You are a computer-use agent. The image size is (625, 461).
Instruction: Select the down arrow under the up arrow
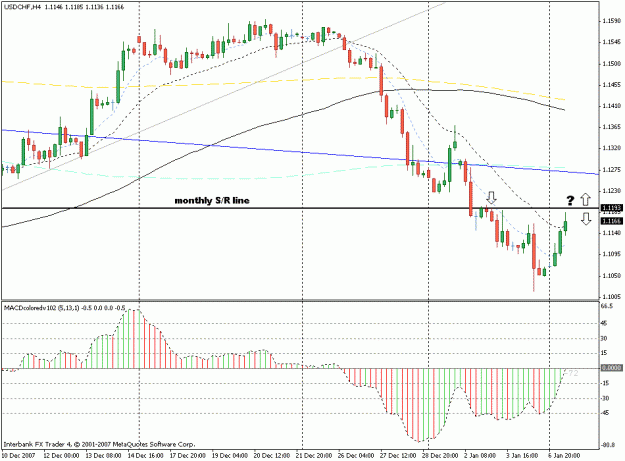(586, 219)
